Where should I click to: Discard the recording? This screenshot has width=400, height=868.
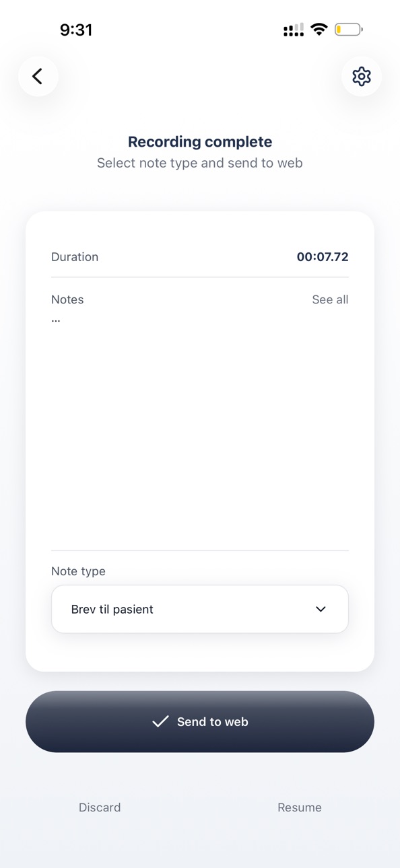[100, 807]
